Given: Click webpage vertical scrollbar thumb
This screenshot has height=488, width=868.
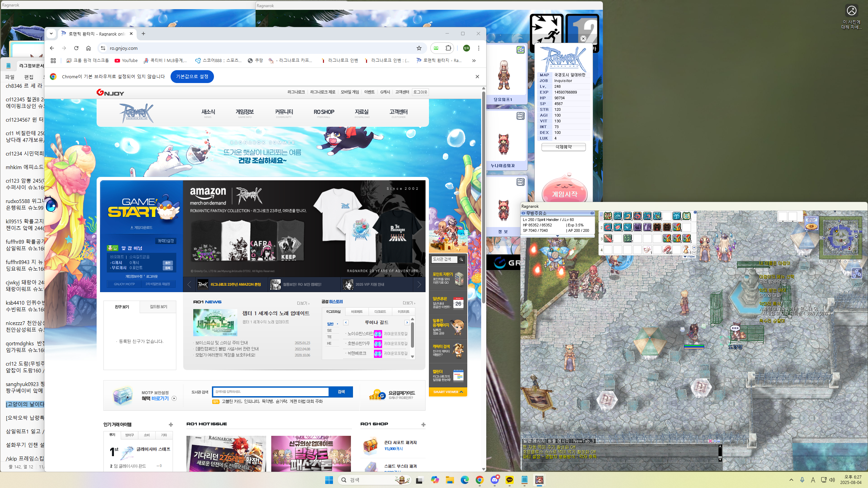Looking at the screenshot, I should 484,197.
